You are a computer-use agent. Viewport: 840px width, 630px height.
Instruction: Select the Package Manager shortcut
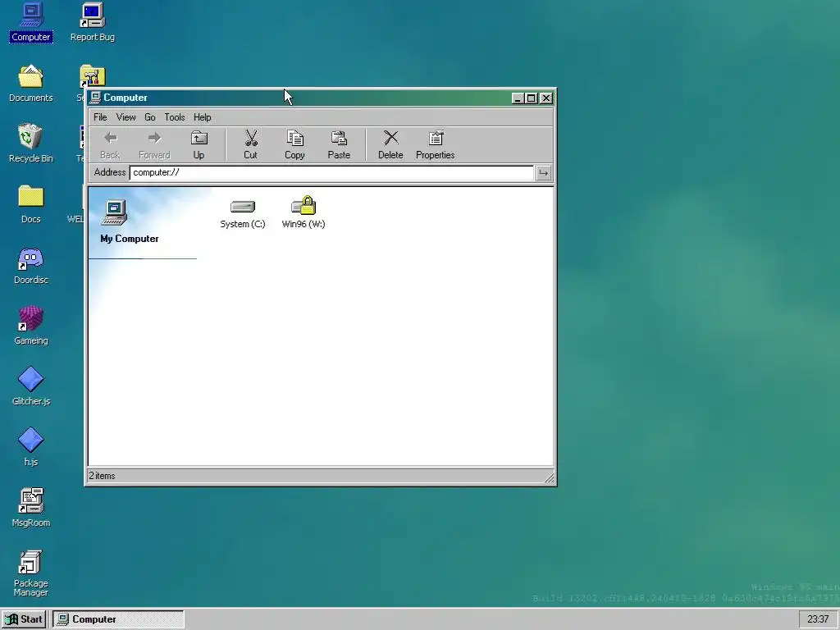(x=31, y=573)
